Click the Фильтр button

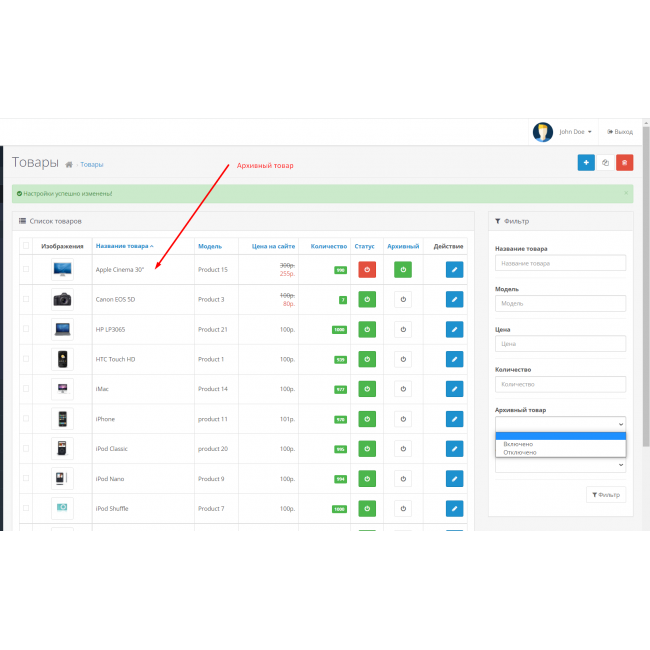[x=605, y=494]
